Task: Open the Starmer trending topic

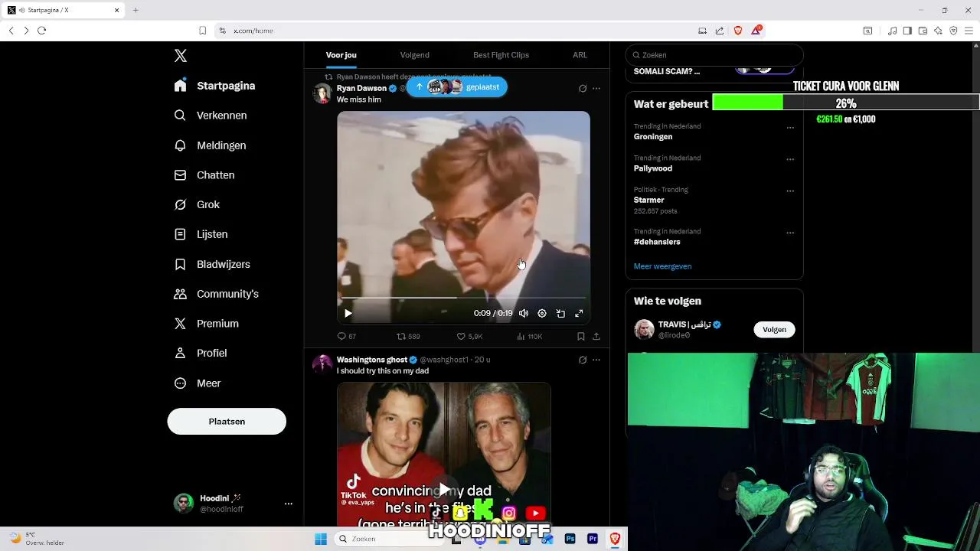Action: coord(649,200)
